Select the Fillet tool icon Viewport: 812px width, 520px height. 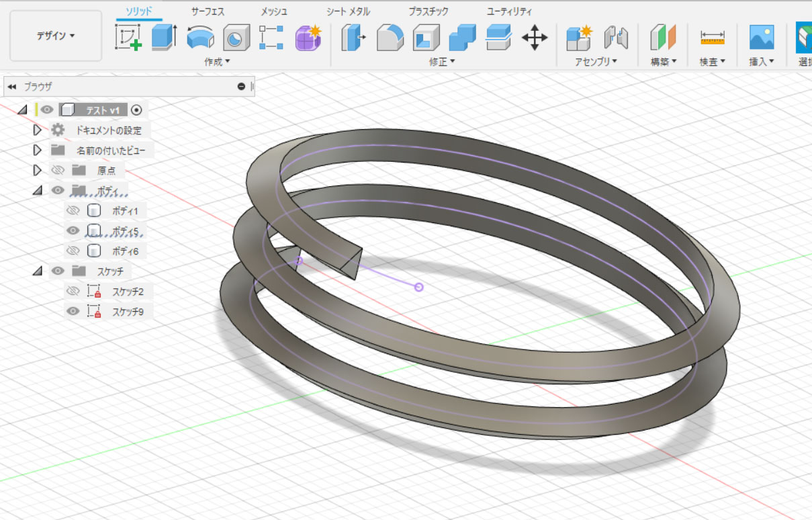point(390,38)
